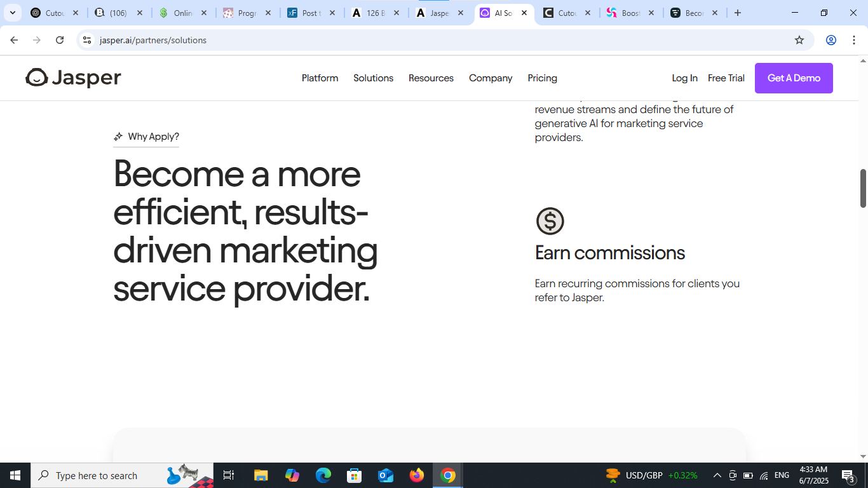
Task: Close the Boost tab
Action: (x=651, y=13)
